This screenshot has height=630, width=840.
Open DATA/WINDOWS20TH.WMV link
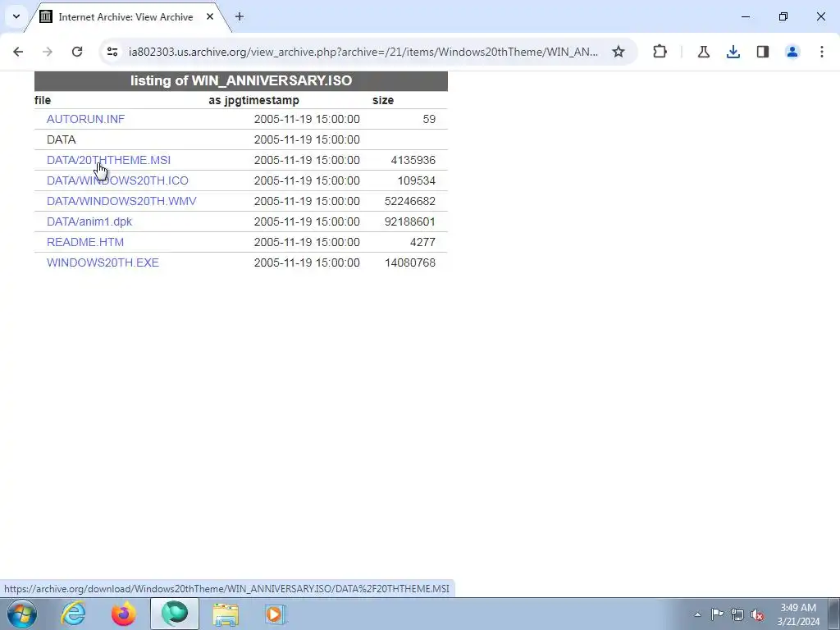point(121,201)
